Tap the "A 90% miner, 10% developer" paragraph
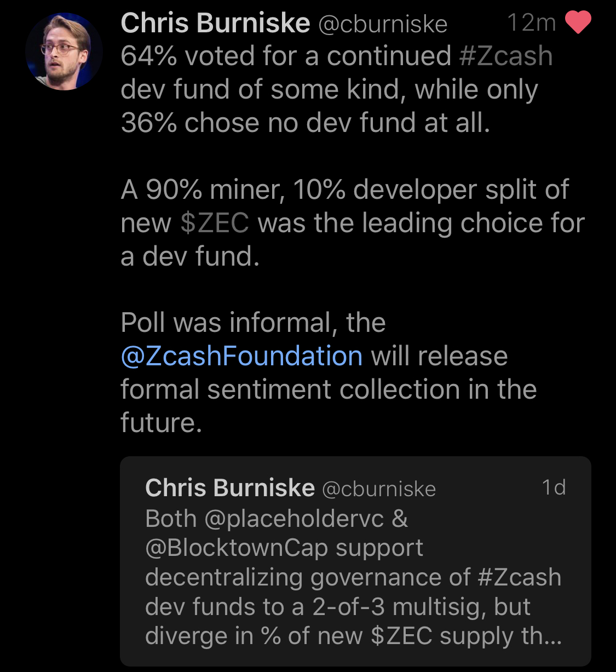This screenshot has height=672, width=616. tap(345, 190)
